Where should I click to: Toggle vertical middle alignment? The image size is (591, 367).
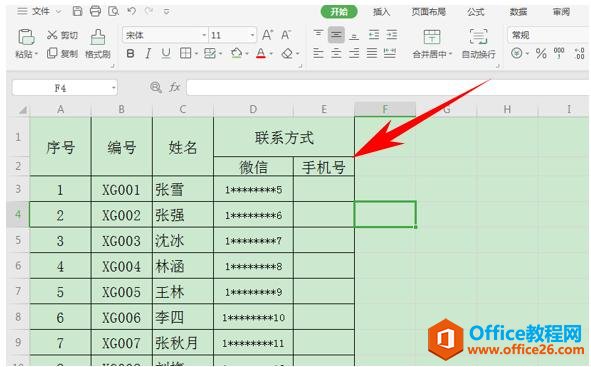pos(336,35)
